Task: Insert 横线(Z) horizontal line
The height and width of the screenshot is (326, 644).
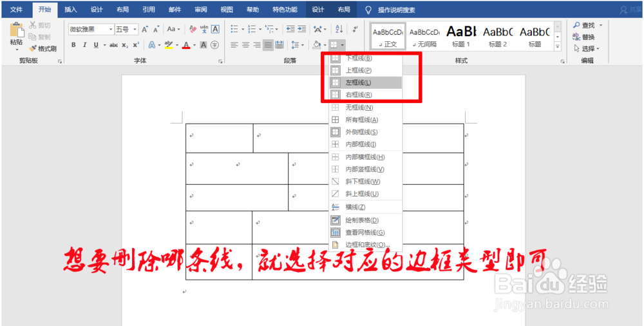Action: (366, 207)
